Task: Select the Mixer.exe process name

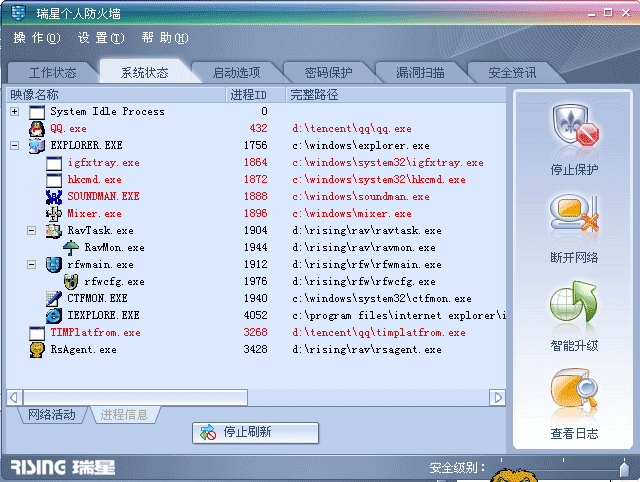Action: point(95,213)
